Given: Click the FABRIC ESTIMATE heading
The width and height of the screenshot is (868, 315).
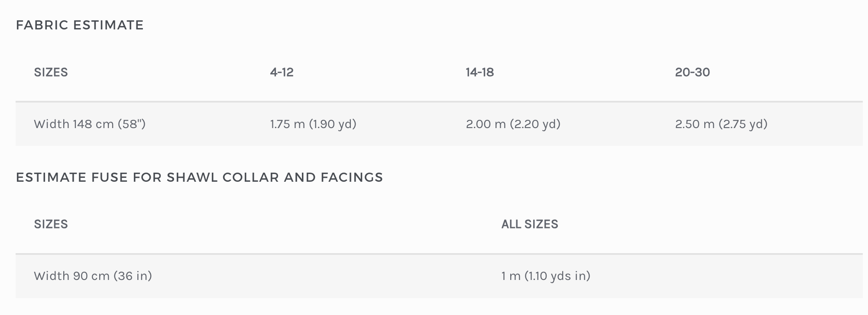Looking at the screenshot, I should tap(80, 25).
